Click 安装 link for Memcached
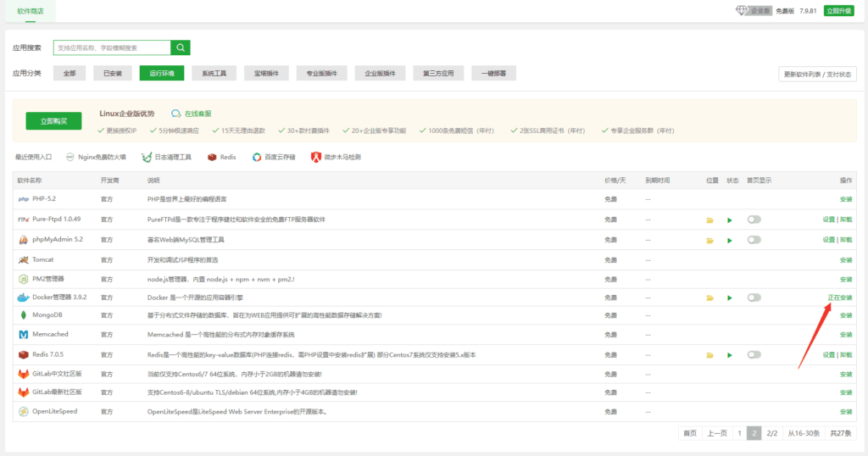 846,335
